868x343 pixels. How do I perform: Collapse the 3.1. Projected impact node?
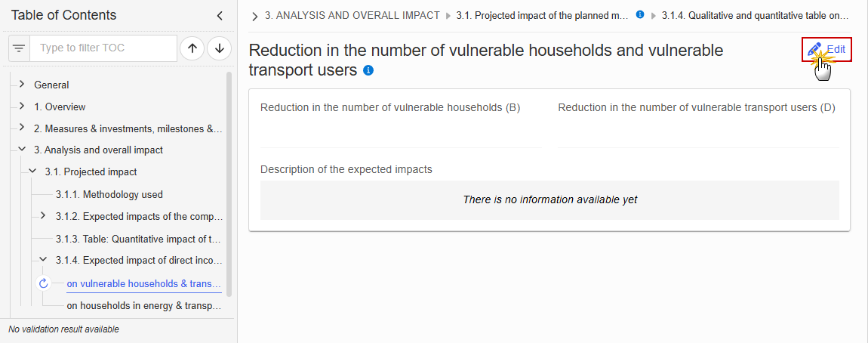click(32, 171)
